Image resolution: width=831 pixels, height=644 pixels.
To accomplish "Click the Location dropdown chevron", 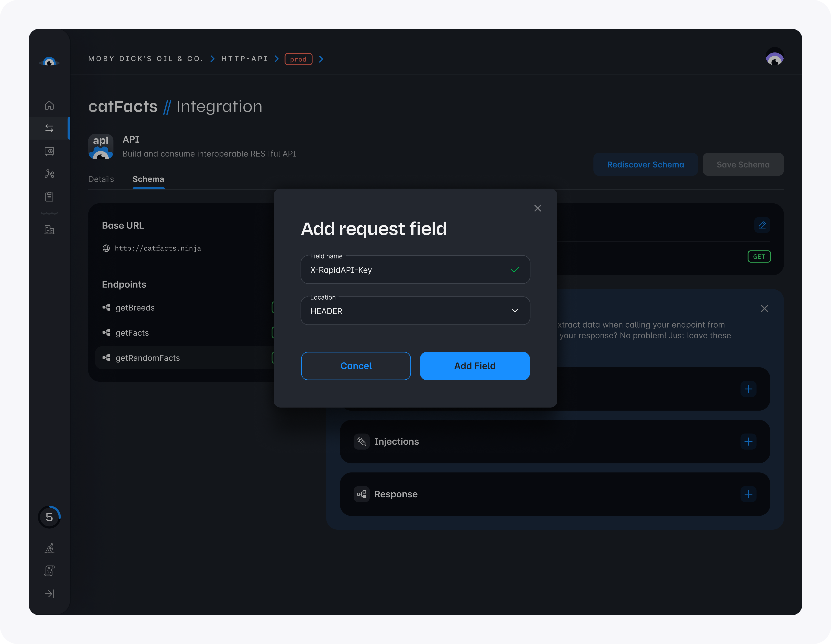I will click(515, 311).
